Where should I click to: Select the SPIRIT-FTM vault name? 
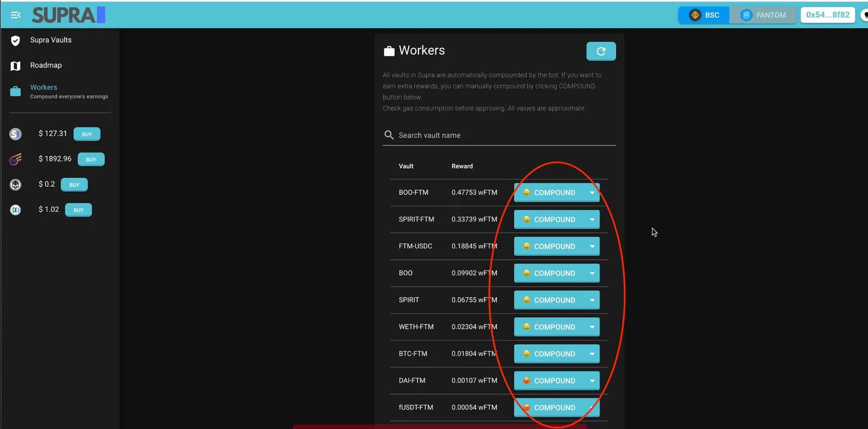click(417, 220)
